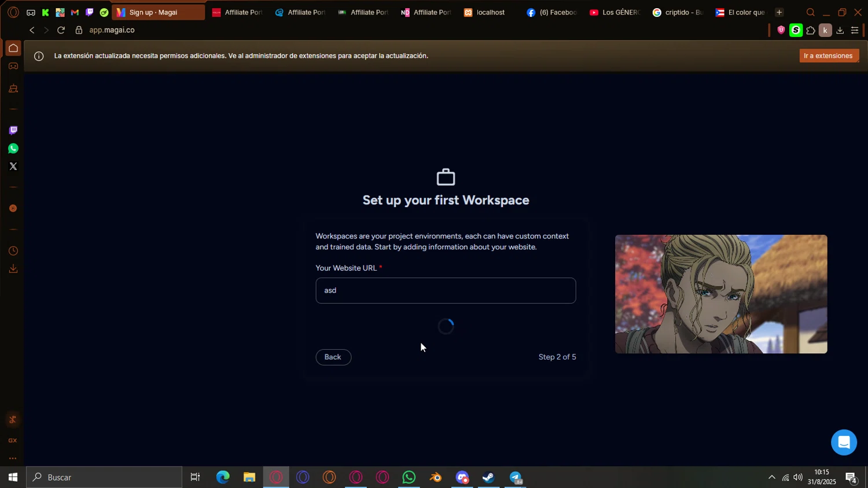This screenshot has height=488, width=868.
Task: Switch to Affiliate Portal tab with ND favicon
Action: coord(426,12)
